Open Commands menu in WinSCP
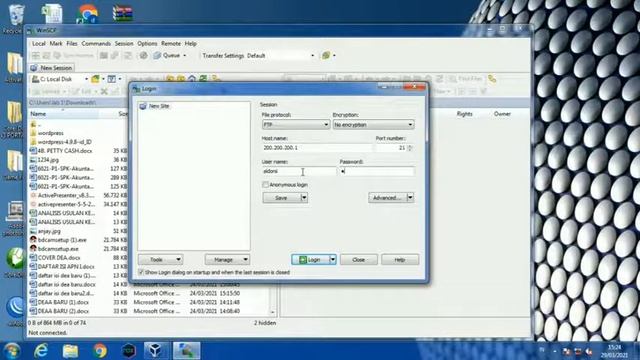Screen dimensions: 640x360 96,43
